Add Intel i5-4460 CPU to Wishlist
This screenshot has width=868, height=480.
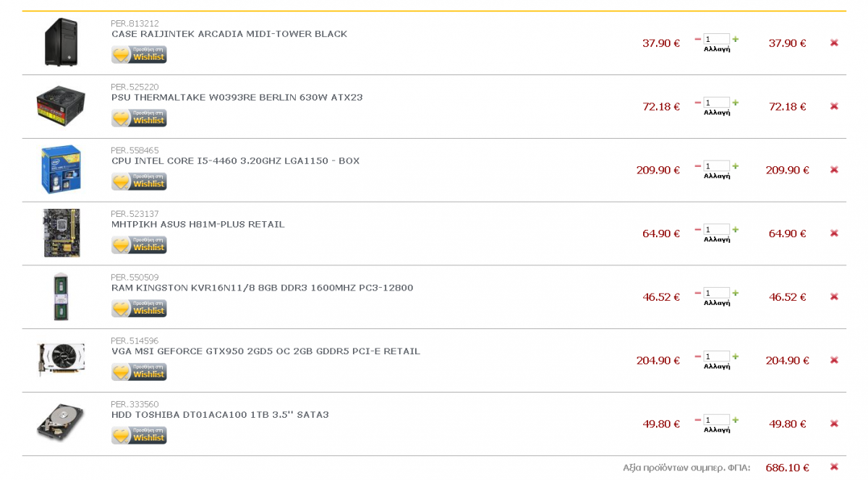pos(139,181)
